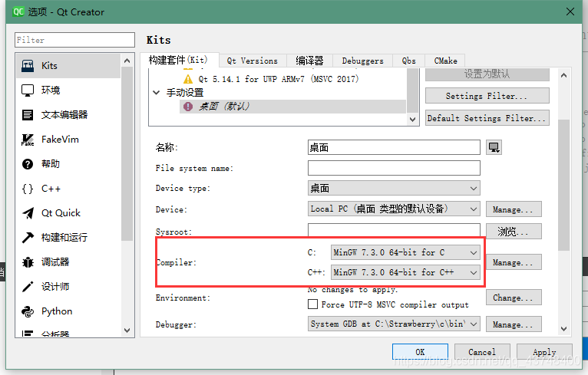
Task: Select the 桌面 (默认) kit row
Action: tap(293, 107)
